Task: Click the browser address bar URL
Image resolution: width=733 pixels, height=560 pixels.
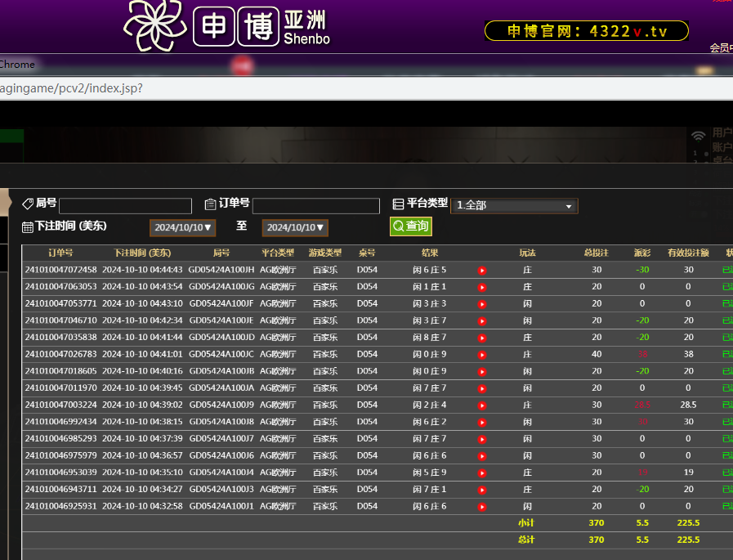Action: [72, 88]
